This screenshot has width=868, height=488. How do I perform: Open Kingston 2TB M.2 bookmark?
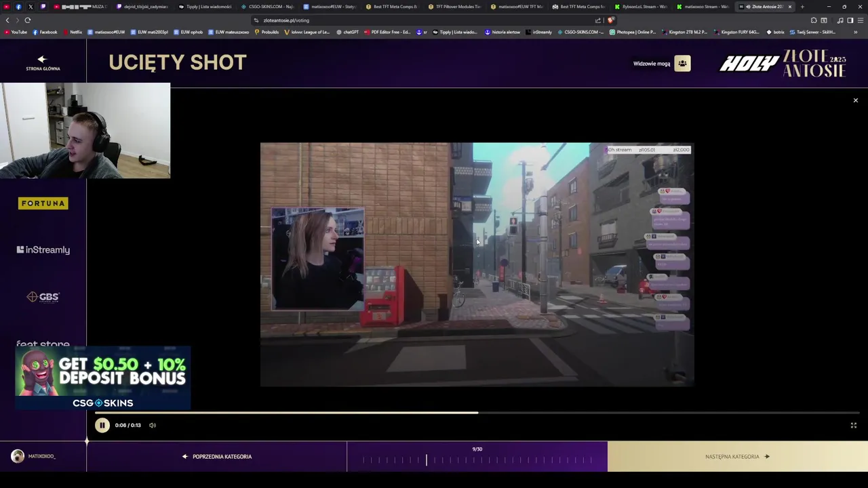[684, 32]
